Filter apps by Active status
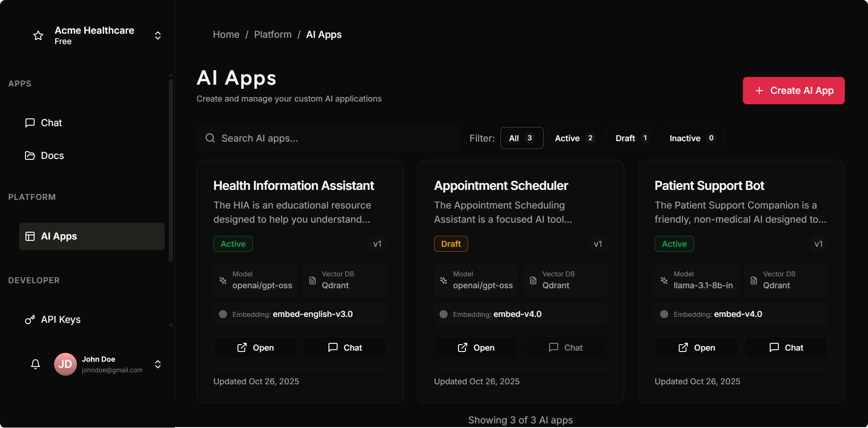 pyautogui.click(x=575, y=138)
